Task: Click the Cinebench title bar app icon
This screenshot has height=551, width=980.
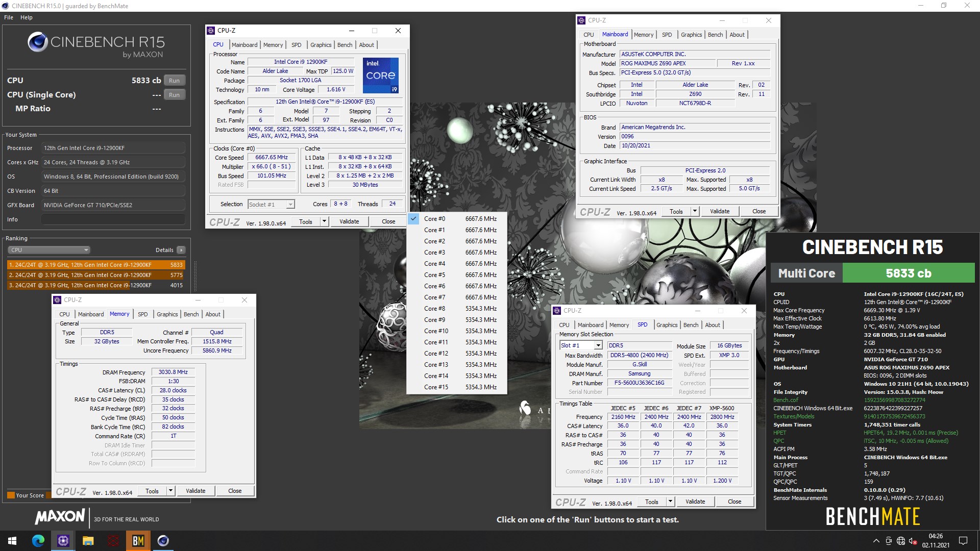Action: click(x=5, y=6)
